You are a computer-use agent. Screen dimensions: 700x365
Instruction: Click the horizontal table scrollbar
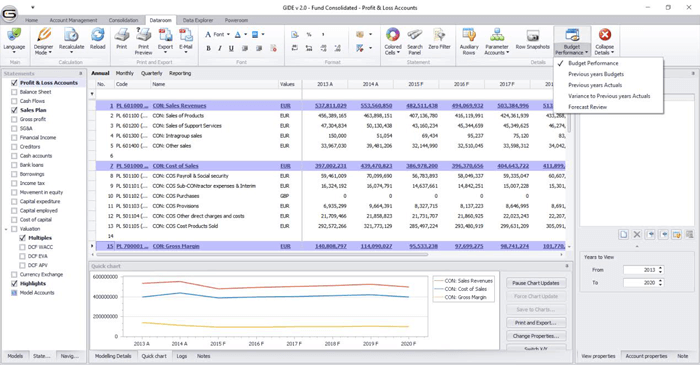click(x=262, y=255)
